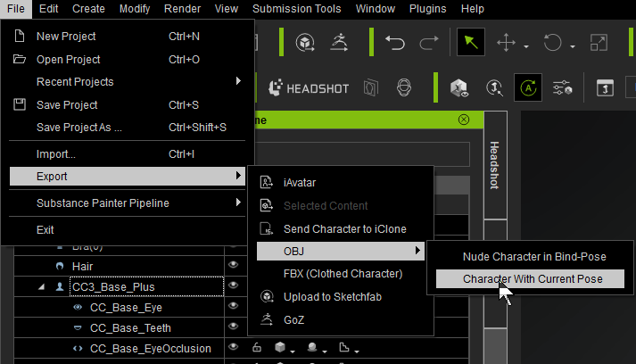
Task: Click the calibration box toolbar icon
Action: pyautogui.click(x=605, y=87)
